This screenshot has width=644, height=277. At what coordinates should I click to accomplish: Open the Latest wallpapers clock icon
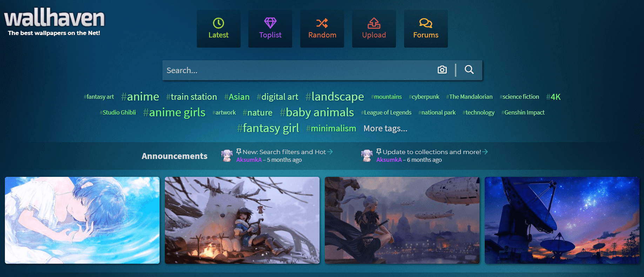tap(219, 23)
